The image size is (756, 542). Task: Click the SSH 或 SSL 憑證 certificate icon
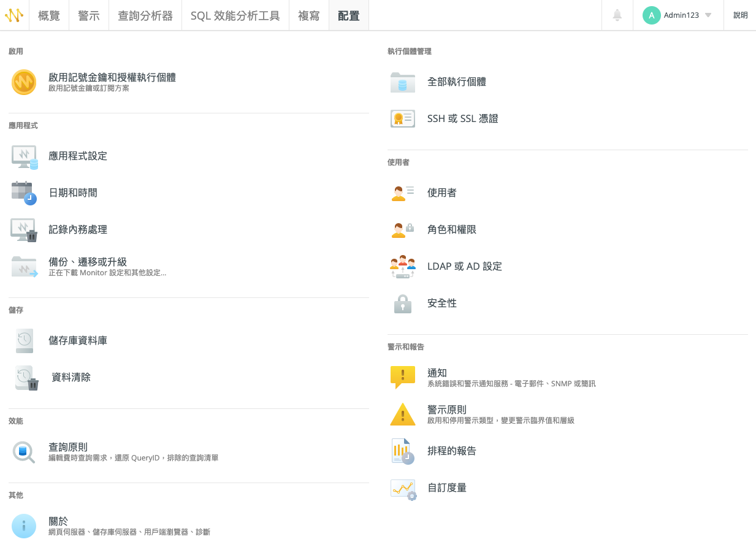point(403,119)
